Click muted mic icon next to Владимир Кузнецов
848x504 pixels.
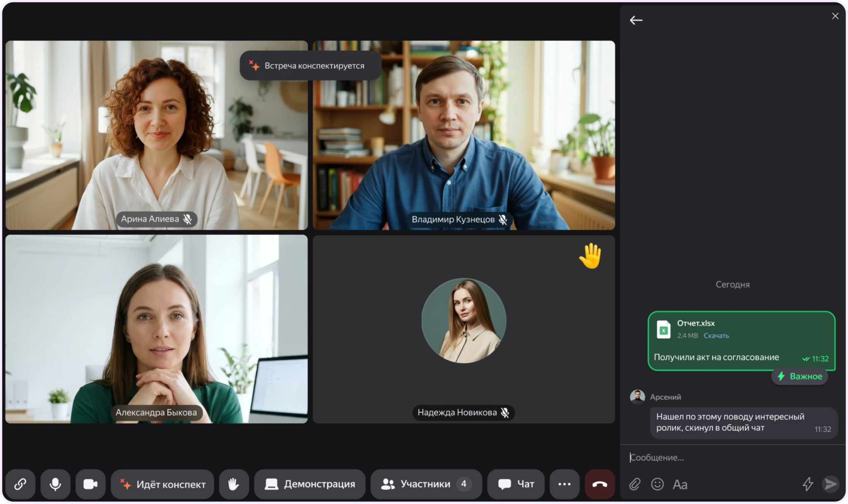tap(503, 219)
